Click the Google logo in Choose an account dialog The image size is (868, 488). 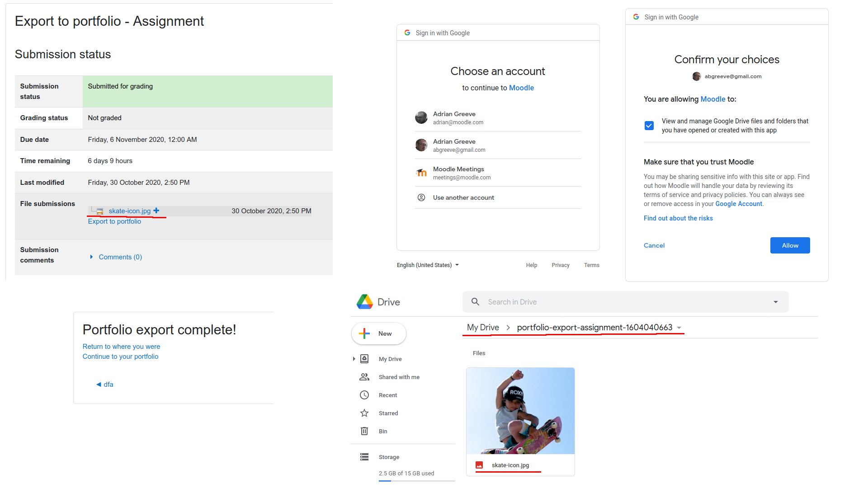tap(407, 33)
